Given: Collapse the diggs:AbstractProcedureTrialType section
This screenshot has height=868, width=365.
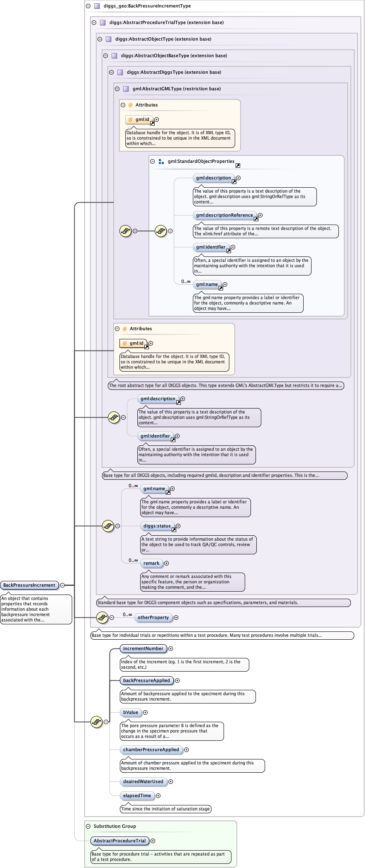Looking at the screenshot, I should tap(94, 23).
